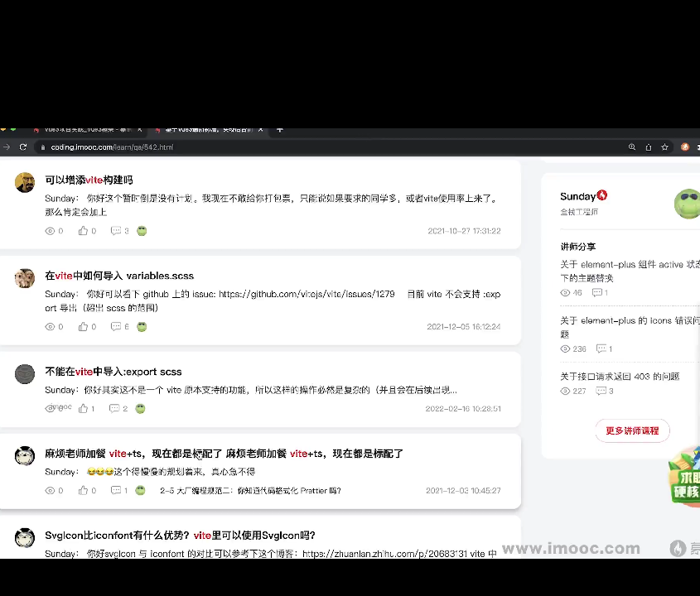700x596 pixels.
Task: Bookmark the page with the star icon
Action: (664, 147)
